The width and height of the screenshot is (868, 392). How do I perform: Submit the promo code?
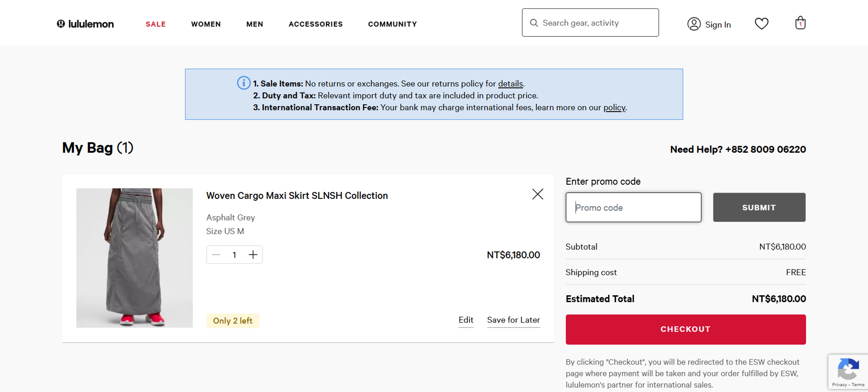759,207
